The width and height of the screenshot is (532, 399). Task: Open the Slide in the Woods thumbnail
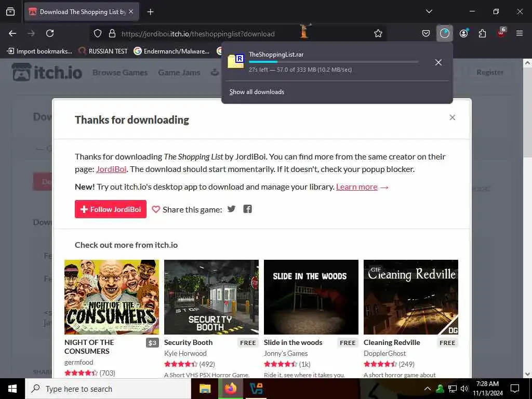[x=311, y=297]
